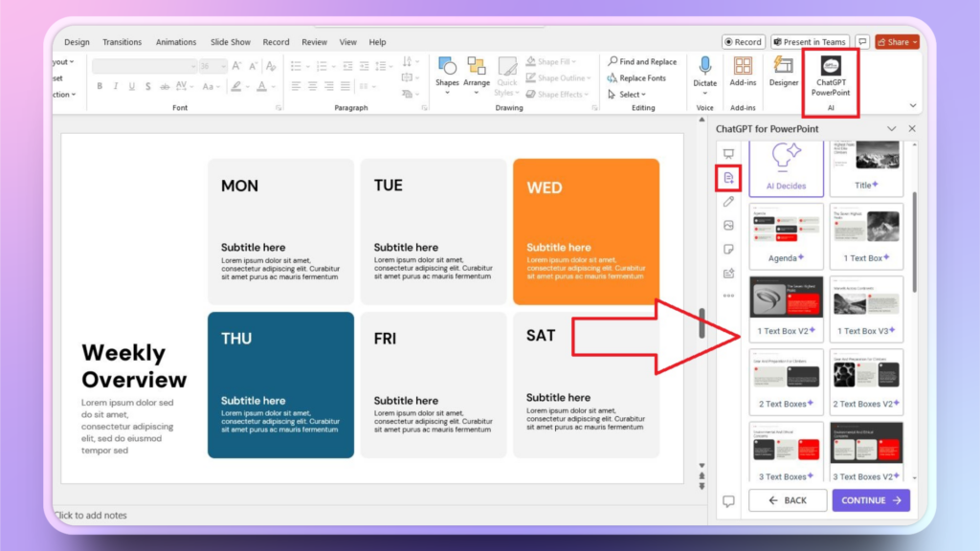Open the Slide Show tab
The image size is (980, 551).
point(230,42)
